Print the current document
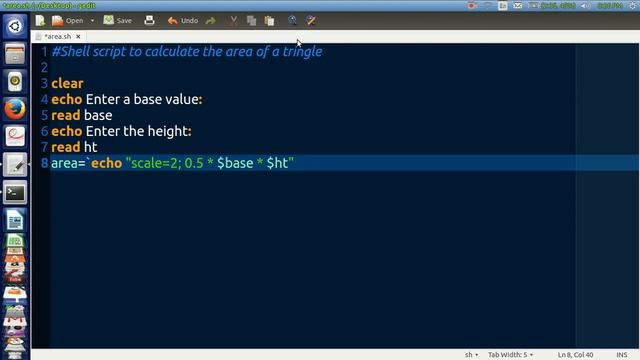The height and width of the screenshot is (360, 640). coord(149,20)
